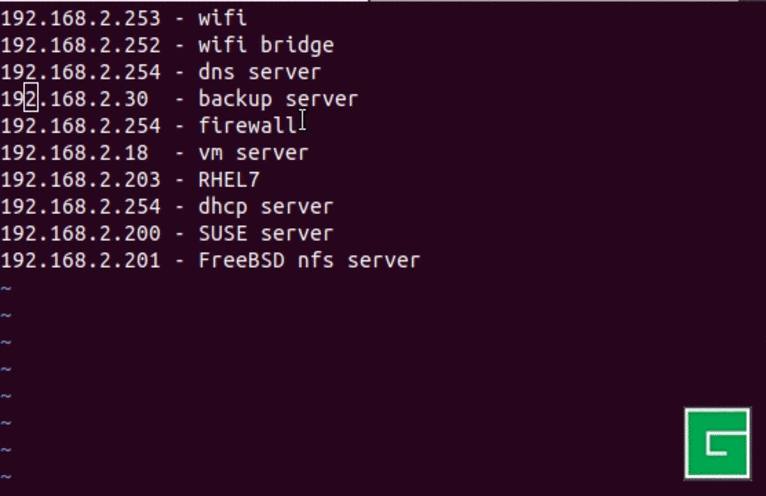
Task: Click the IP address 192.168.2.203
Action: (80, 180)
